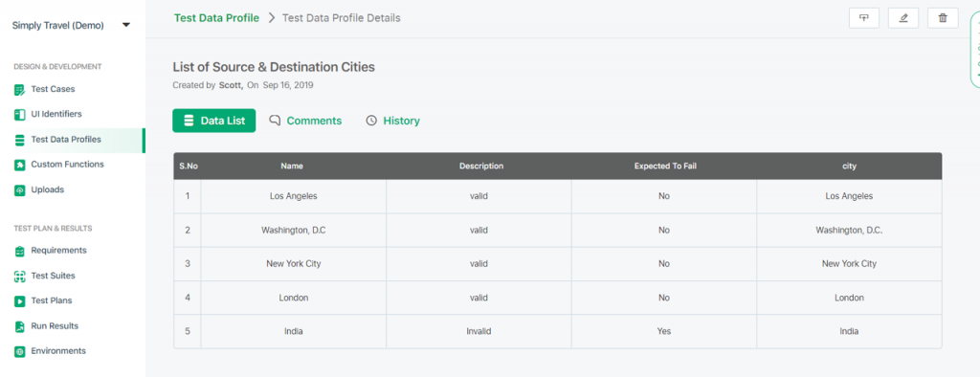Open Test Plans section
This screenshot has height=377, width=980.
52,300
